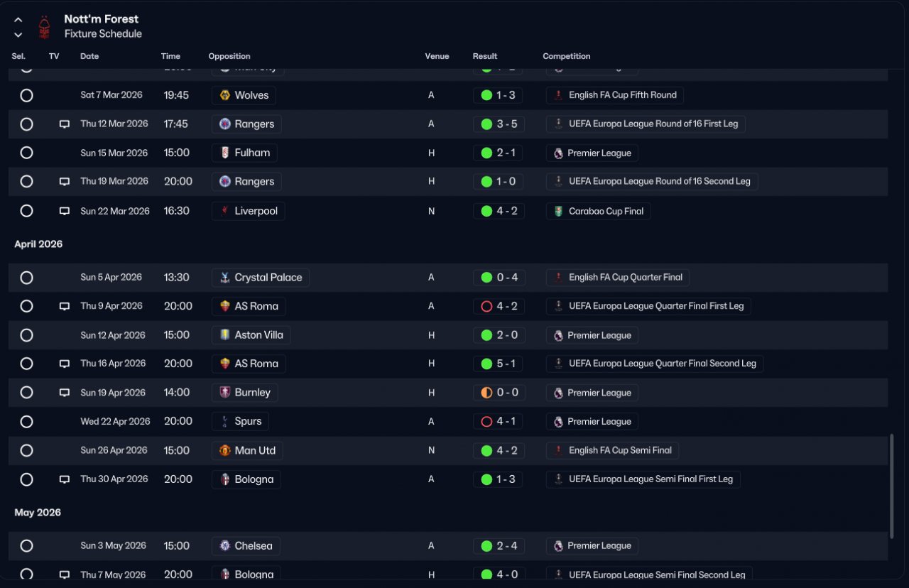Click the down chevron beside Fixture Schedule
This screenshot has width=909, height=588.
[x=18, y=34]
